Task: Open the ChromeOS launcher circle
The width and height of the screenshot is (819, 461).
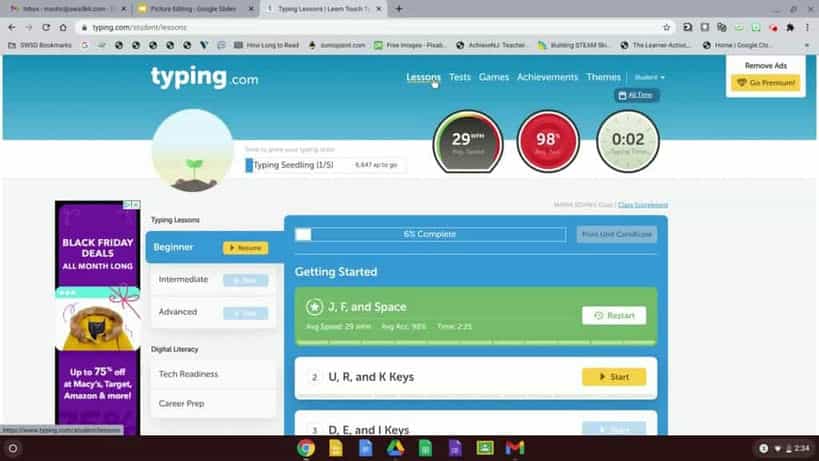Action: point(13,448)
